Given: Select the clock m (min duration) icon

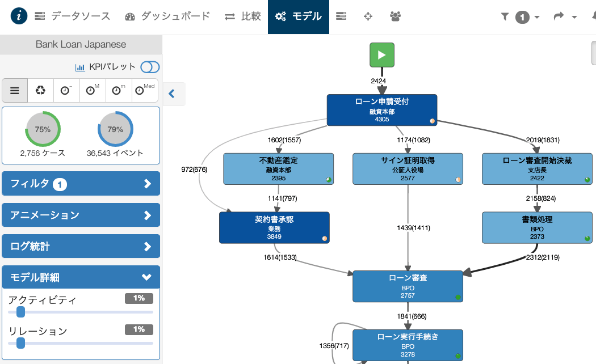Looking at the screenshot, I should 118,90.
